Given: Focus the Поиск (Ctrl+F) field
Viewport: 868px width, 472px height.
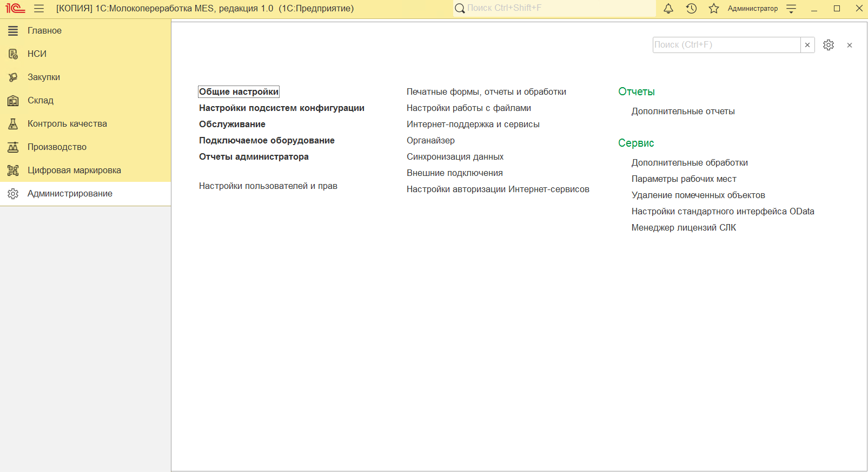Looking at the screenshot, I should (727, 45).
